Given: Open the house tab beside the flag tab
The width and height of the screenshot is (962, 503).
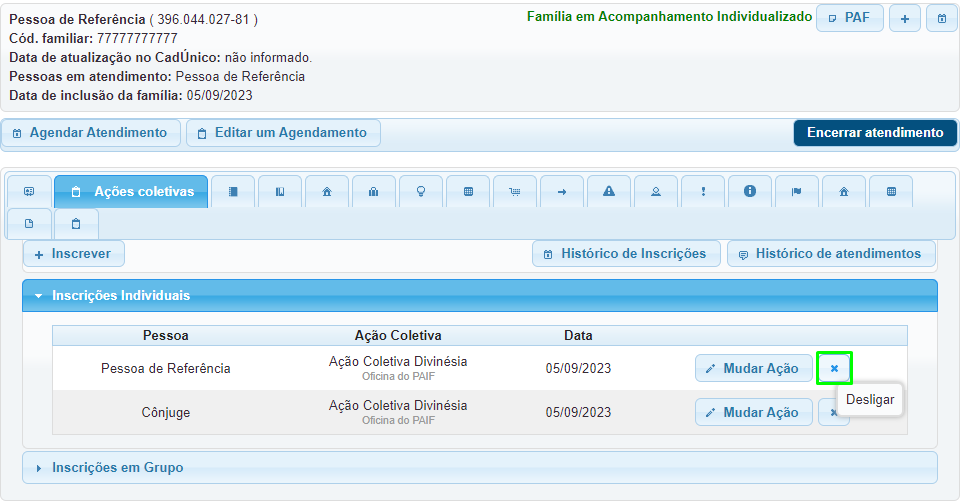Looking at the screenshot, I should click(x=844, y=192).
